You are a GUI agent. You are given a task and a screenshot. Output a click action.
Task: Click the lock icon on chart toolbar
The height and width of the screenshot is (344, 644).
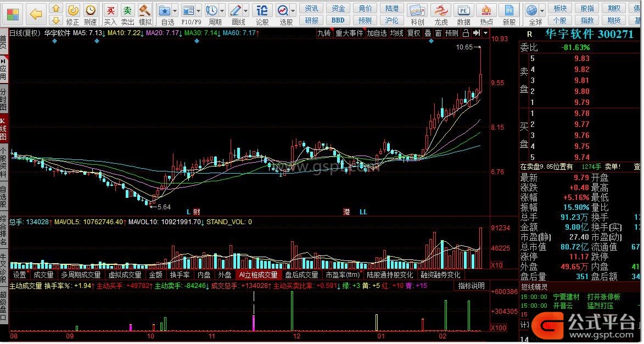click(x=466, y=33)
